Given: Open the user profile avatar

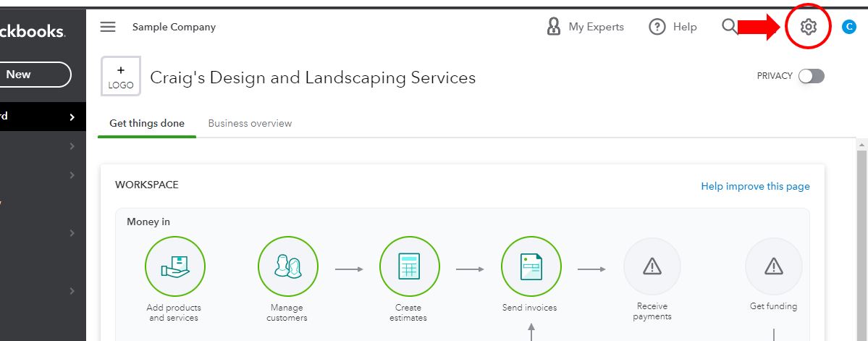Looking at the screenshot, I should pos(849,27).
